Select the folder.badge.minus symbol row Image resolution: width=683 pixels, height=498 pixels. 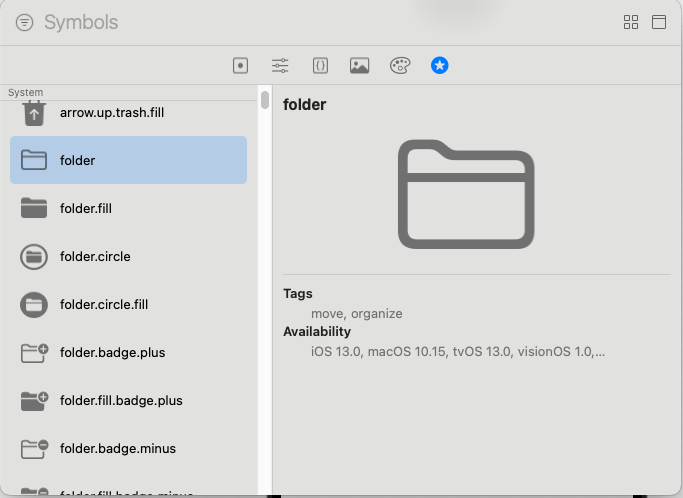pyautogui.click(x=128, y=448)
